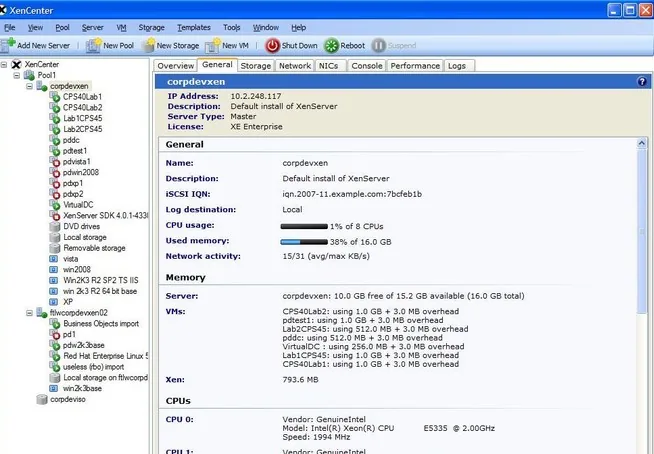Click the template icon beside XP
The width and height of the screenshot is (654, 454).
[x=54, y=302]
